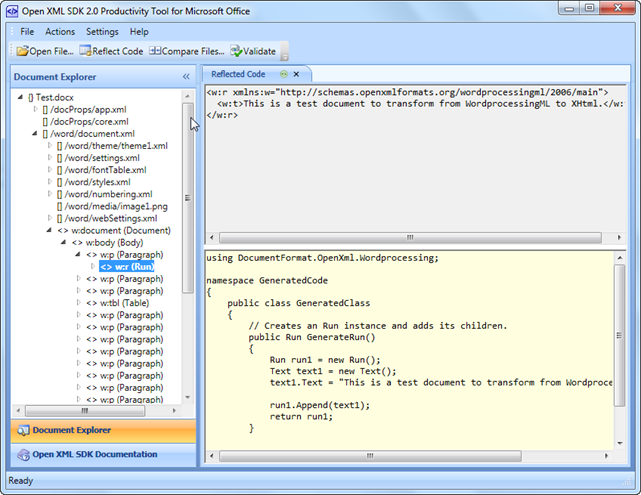Close the Reflected Code tab

[297, 74]
